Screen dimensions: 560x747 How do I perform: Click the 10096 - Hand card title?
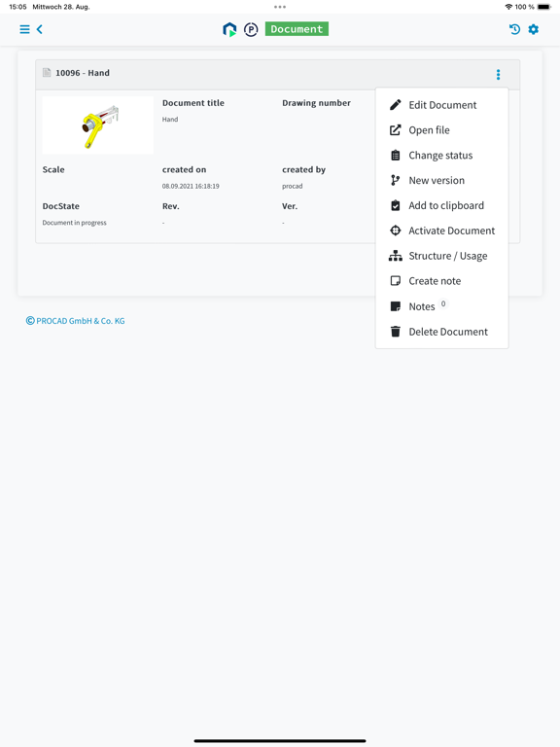coord(83,73)
